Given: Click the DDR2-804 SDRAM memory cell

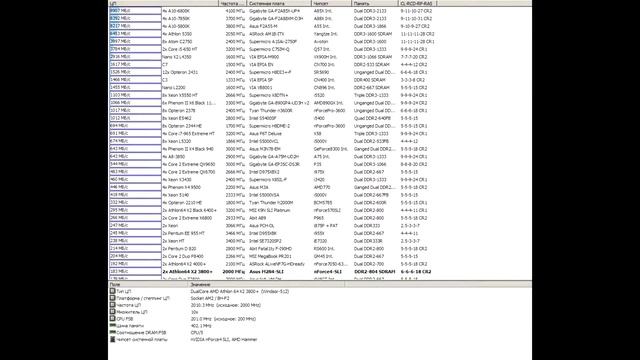Looking at the screenshot, I should pyautogui.click(x=374, y=271).
